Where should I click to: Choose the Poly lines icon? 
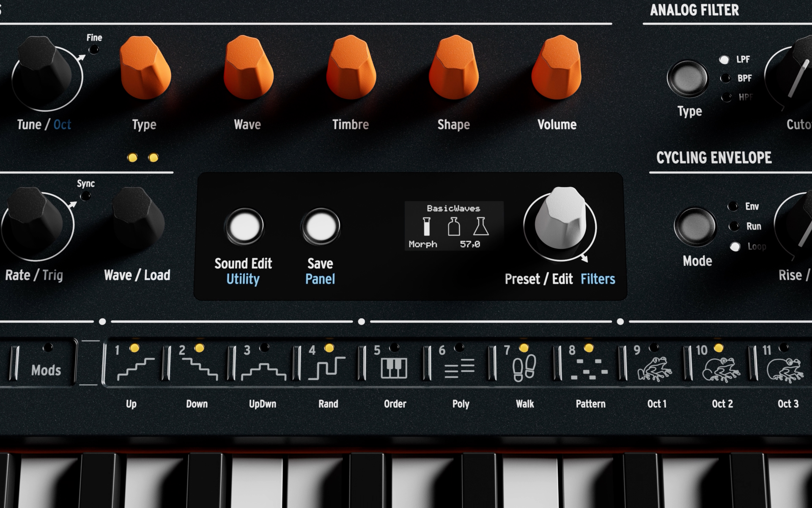point(459,368)
